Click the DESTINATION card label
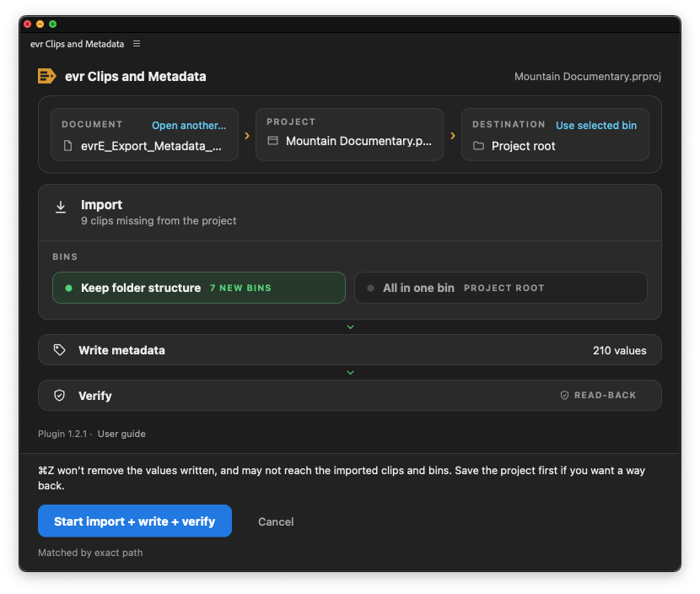Image resolution: width=700 pixels, height=594 pixels. click(x=509, y=124)
